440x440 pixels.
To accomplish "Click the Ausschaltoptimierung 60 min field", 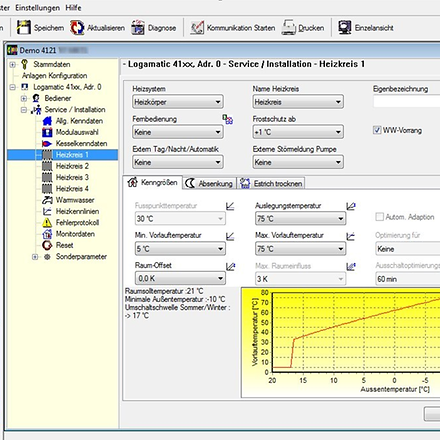I will click(408, 279).
